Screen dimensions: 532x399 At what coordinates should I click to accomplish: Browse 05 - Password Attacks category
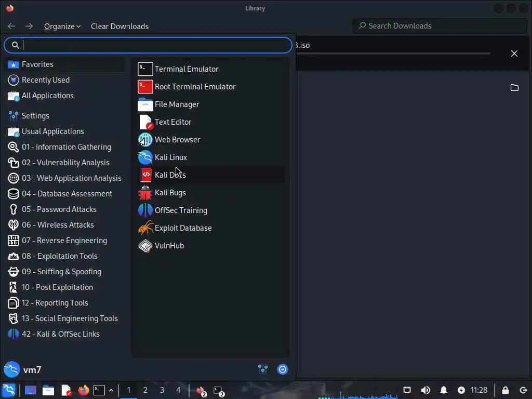64,209
